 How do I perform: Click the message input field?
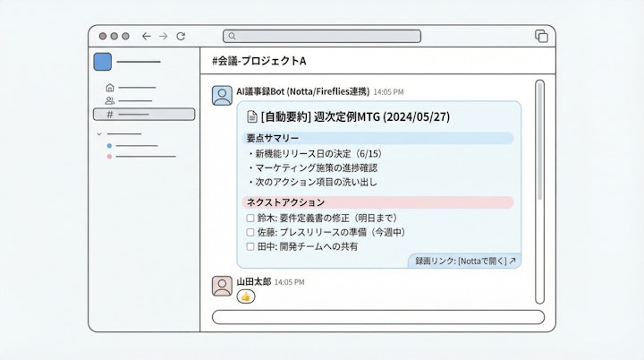(378, 317)
